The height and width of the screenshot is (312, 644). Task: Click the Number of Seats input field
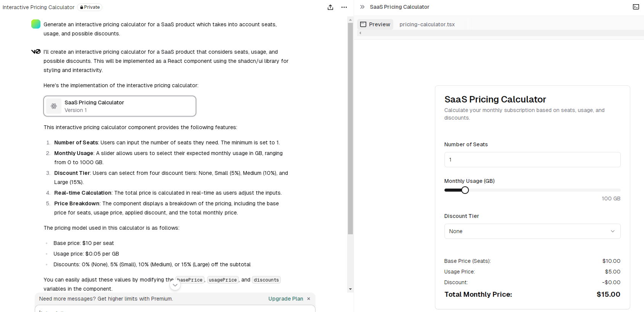tap(532, 160)
